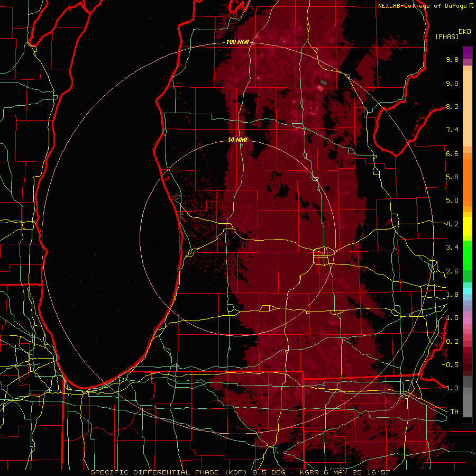Viewport: 476px width, 476px height.
Task: Click the 3.4 scale value
Action: 452,248
